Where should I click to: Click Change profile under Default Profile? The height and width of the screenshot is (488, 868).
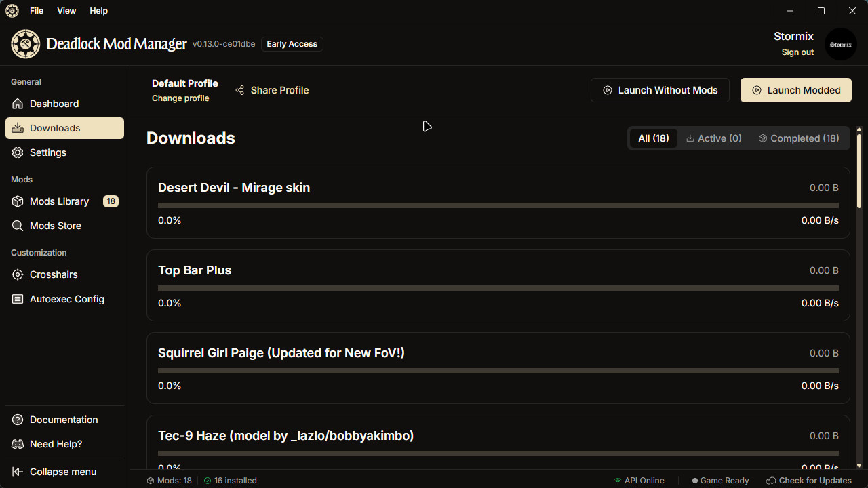click(180, 98)
